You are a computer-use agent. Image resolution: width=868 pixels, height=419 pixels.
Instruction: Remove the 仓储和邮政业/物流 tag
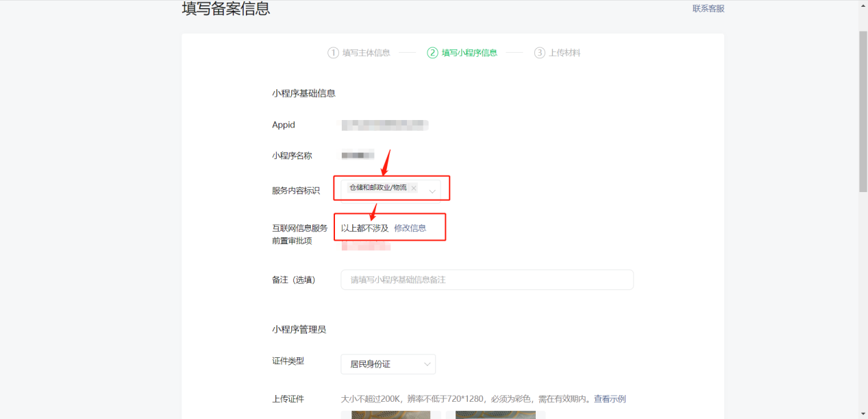point(414,188)
